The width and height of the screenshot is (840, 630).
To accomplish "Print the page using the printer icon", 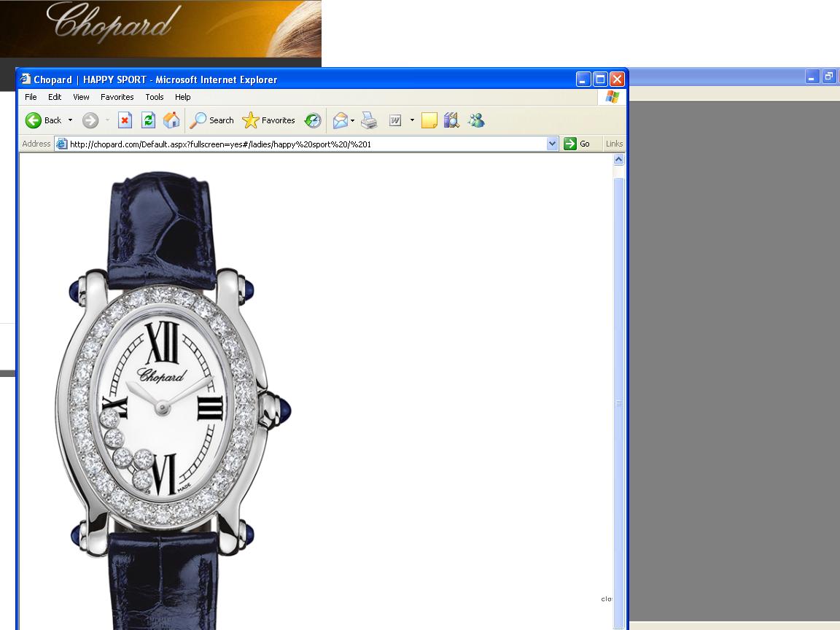I will [x=369, y=120].
